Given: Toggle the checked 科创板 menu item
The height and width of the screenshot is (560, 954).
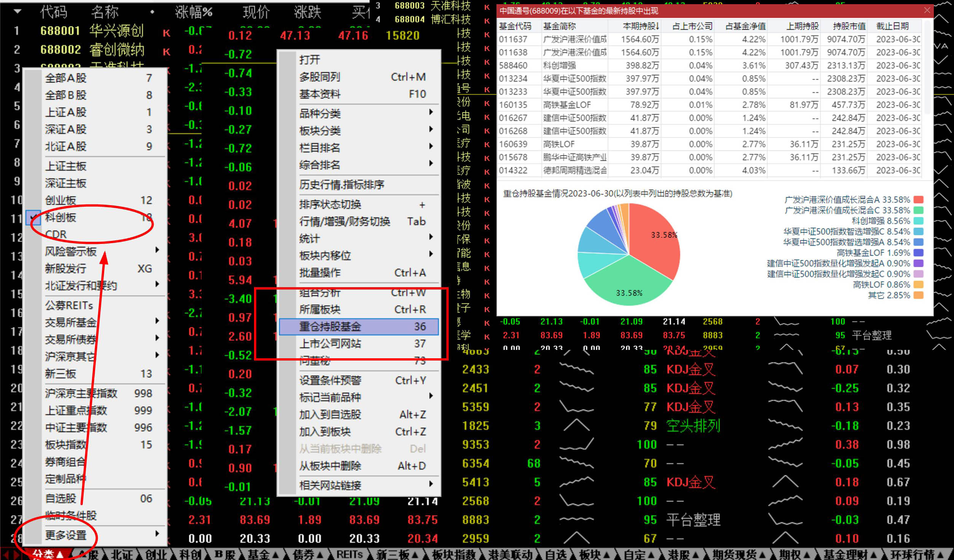Looking at the screenshot, I should click(x=61, y=217).
